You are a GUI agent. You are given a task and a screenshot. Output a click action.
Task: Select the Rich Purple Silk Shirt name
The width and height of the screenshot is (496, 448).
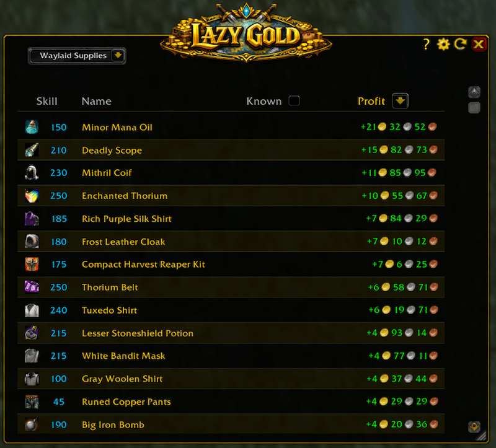coord(126,219)
